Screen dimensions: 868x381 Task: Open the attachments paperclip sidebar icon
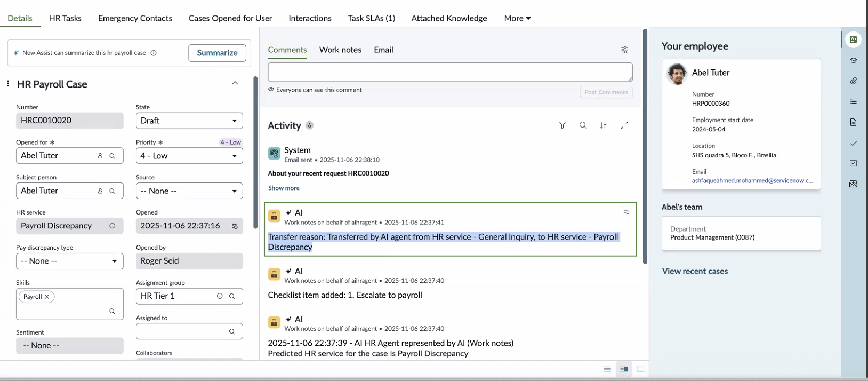[x=854, y=81]
